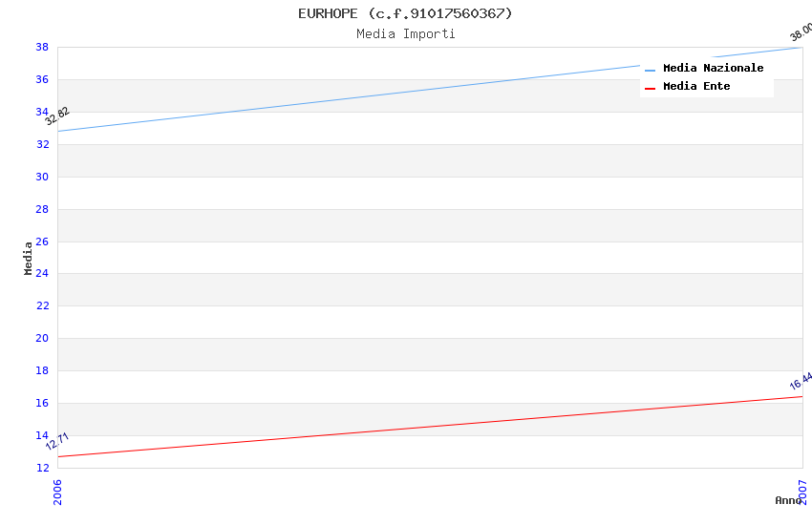This screenshot has height=525, width=812.
Task: Click the y-axis tick value 34
Action: point(42,112)
